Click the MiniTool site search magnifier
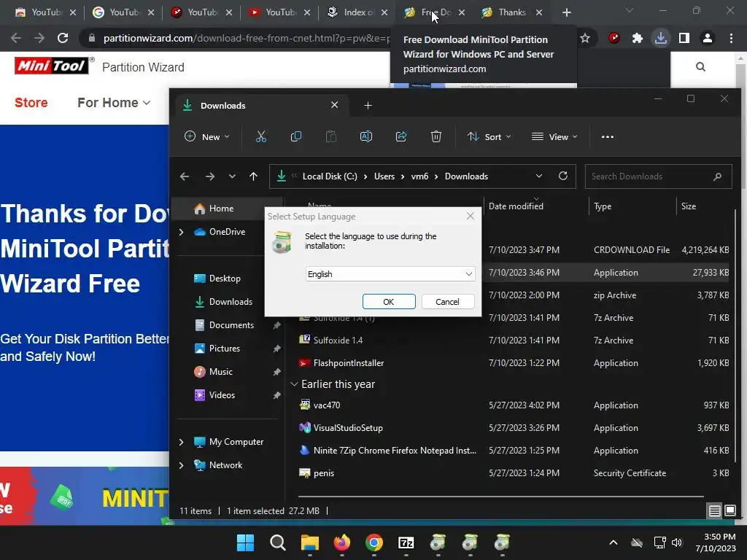This screenshot has width=747, height=560. click(700, 66)
